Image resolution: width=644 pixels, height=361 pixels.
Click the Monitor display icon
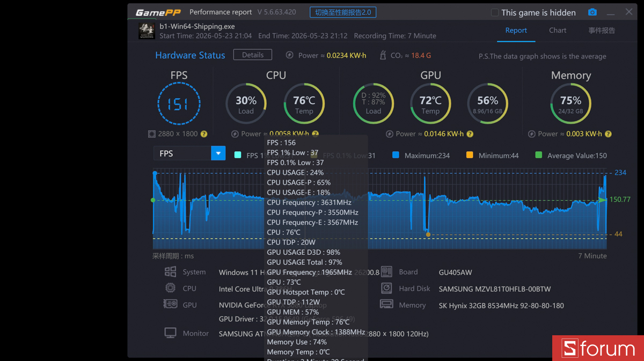170,333
